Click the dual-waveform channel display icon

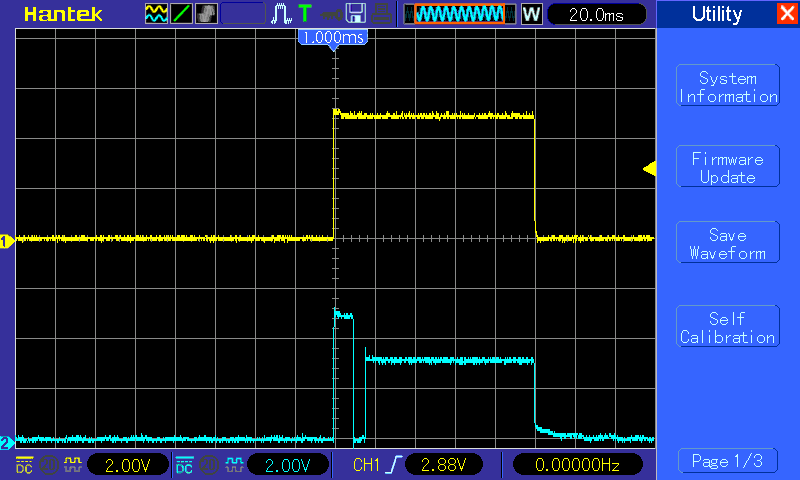click(x=156, y=14)
